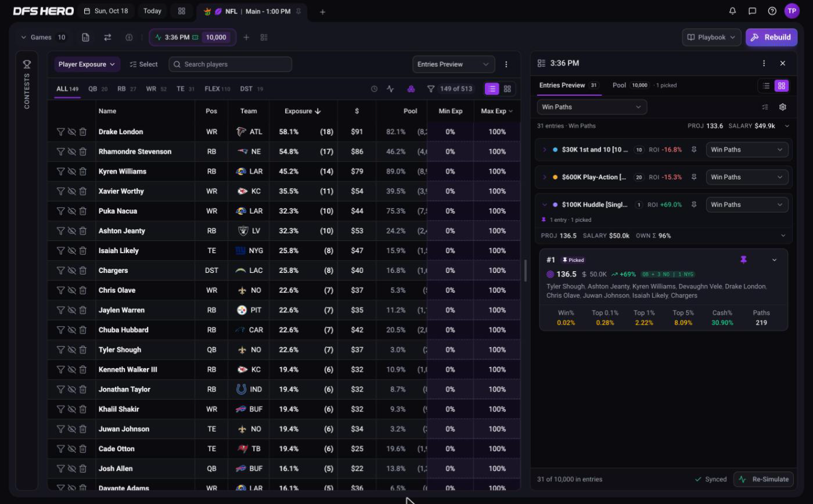Switch to the Pool 10,000 tab
The image size is (813, 504).
click(630, 85)
